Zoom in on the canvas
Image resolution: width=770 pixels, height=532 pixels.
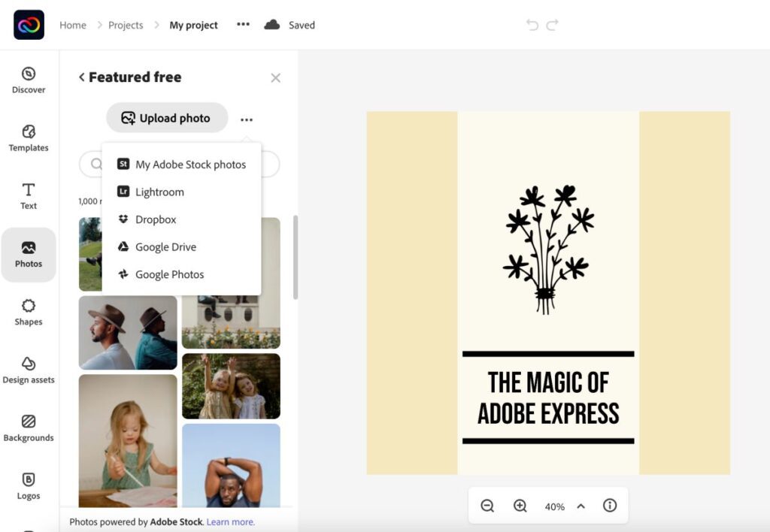pos(520,506)
